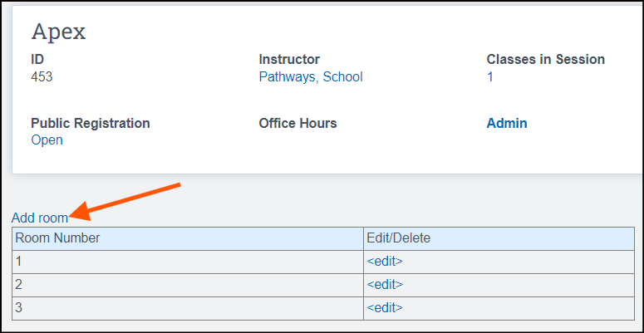
Task: Click room number 2 cell
Action: (188, 285)
